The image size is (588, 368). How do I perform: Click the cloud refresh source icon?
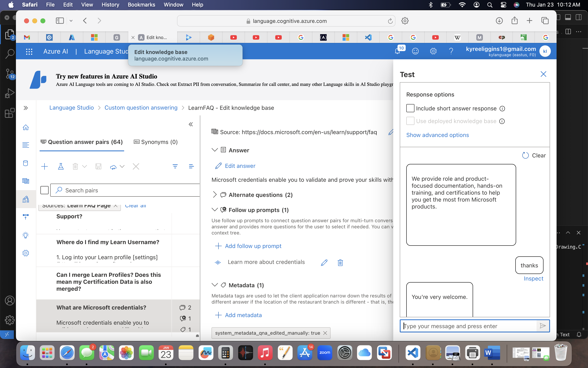(x=113, y=167)
